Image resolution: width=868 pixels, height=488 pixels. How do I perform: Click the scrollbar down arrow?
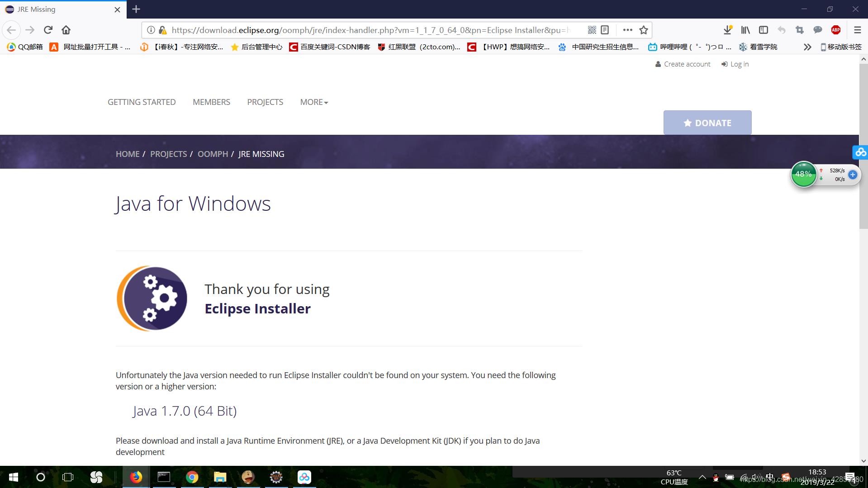coord(863,461)
